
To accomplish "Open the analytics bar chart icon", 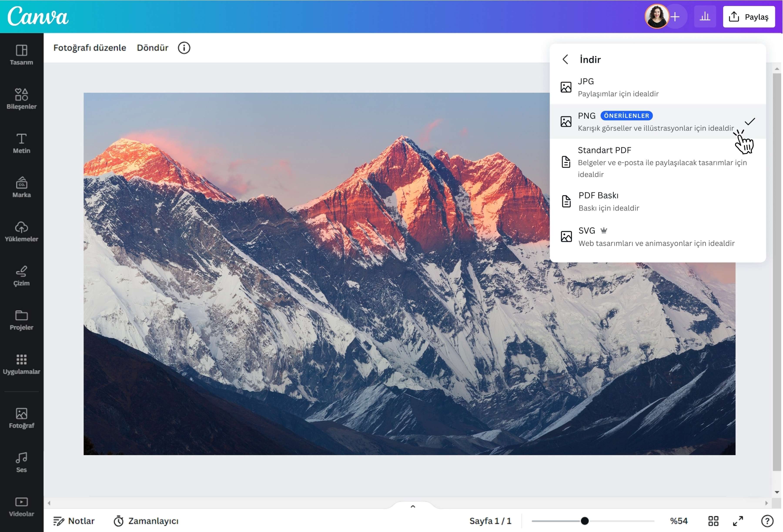I will 705,17.
